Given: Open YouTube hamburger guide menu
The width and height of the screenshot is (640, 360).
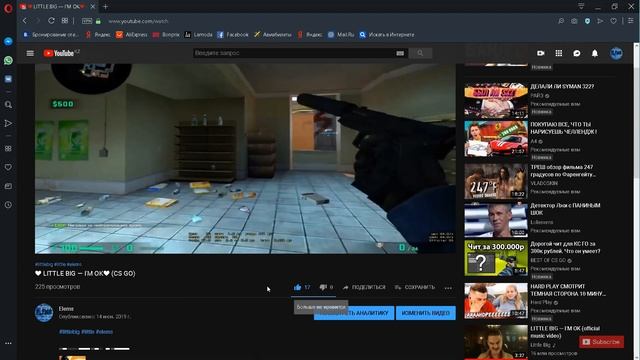Looking at the screenshot, I should (x=30, y=53).
